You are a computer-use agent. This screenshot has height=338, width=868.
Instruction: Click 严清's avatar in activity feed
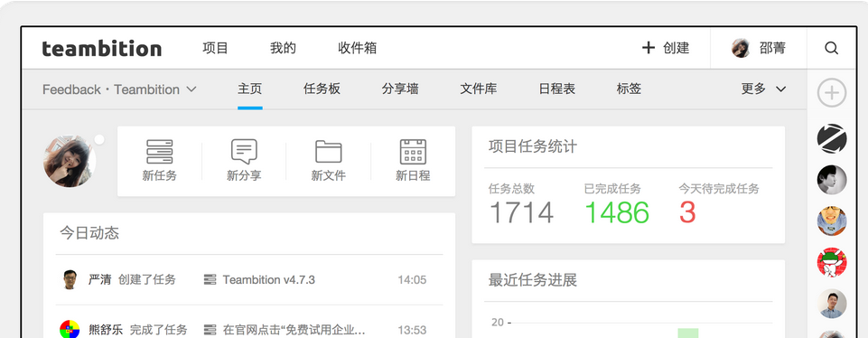click(x=70, y=279)
